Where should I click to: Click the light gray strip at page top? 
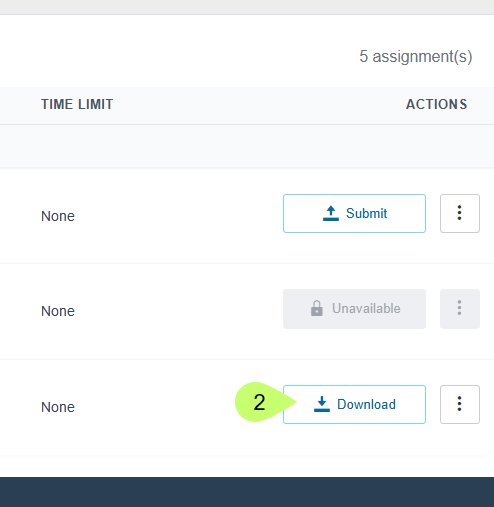[247, 7]
